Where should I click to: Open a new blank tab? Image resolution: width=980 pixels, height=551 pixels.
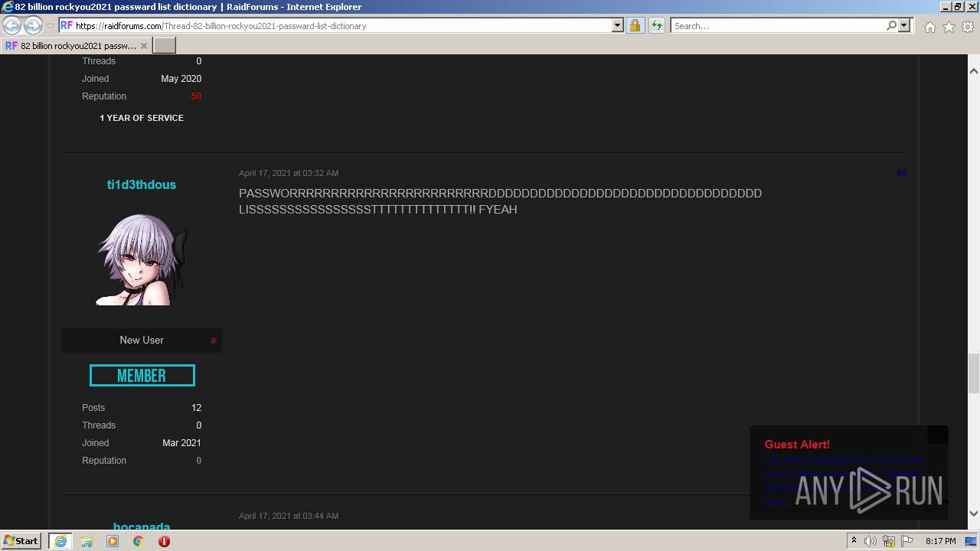click(165, 46)
